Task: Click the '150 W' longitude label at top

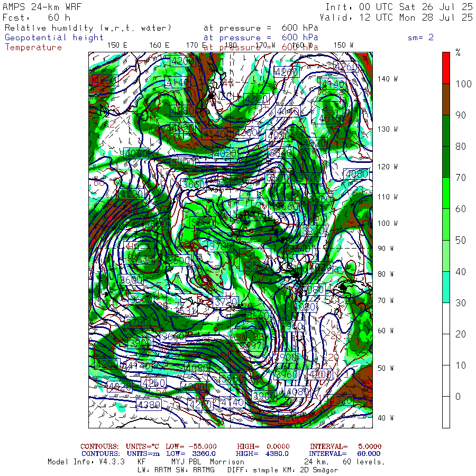Action: [343, 45]
